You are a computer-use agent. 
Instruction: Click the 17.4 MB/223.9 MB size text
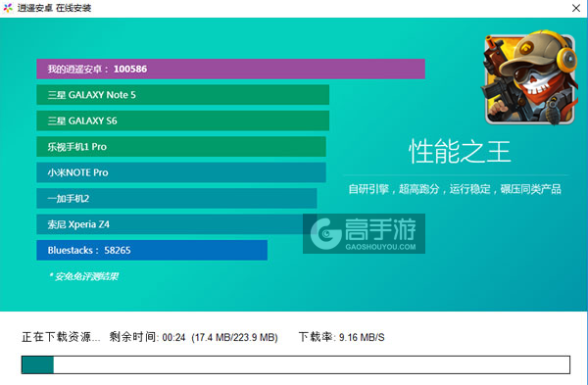(x=235, y=337)
